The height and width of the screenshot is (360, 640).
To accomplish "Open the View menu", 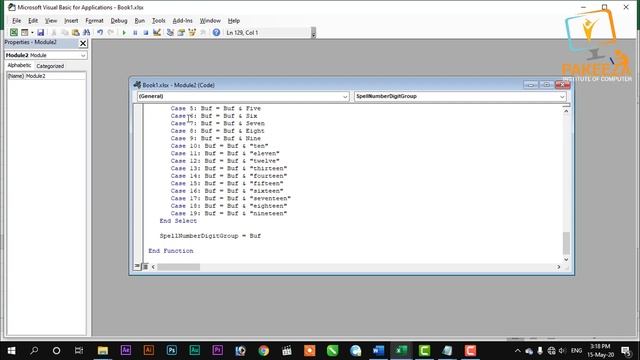I will (x=51, y=20).
